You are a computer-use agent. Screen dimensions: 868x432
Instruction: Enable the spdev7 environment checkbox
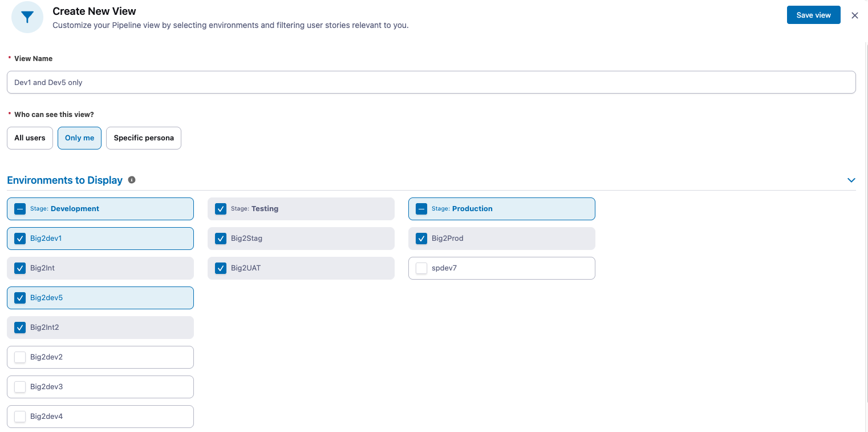coord(421,268)
